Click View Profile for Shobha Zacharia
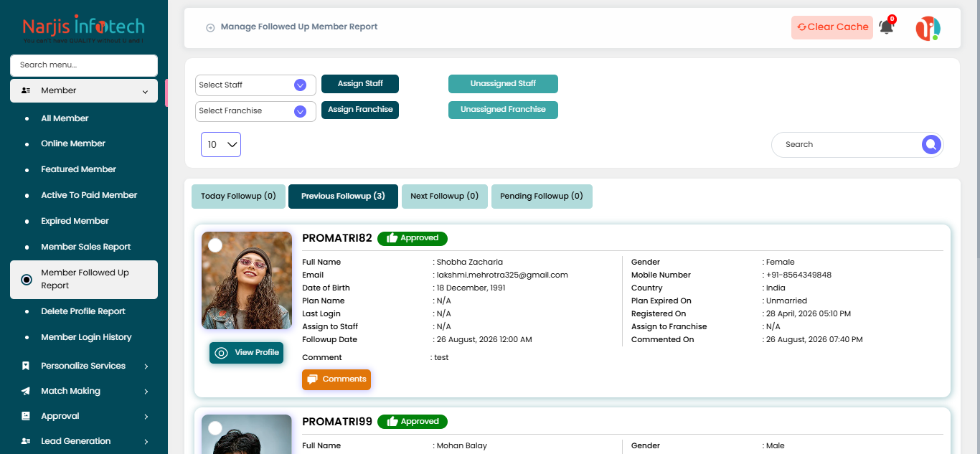The width and height of the screenshot is (980, 454). pyautogui.click(x=247, y=353)
